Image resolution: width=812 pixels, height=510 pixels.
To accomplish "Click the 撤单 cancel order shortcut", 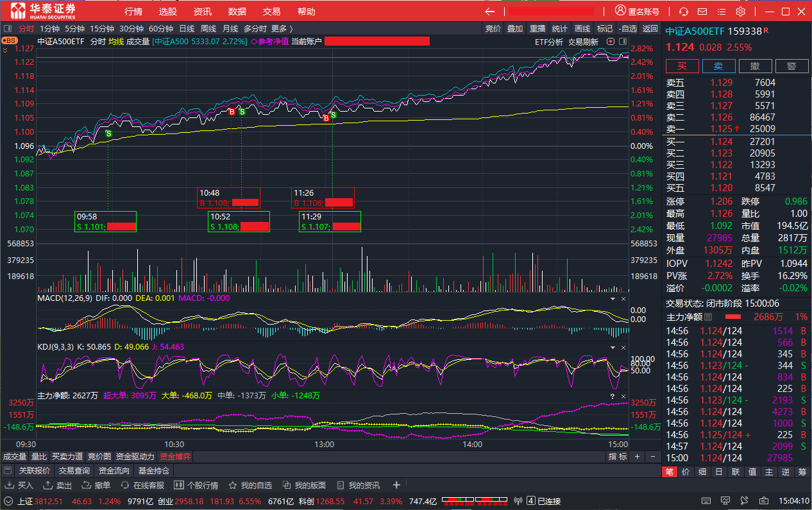I will click(x=96, y=485).
